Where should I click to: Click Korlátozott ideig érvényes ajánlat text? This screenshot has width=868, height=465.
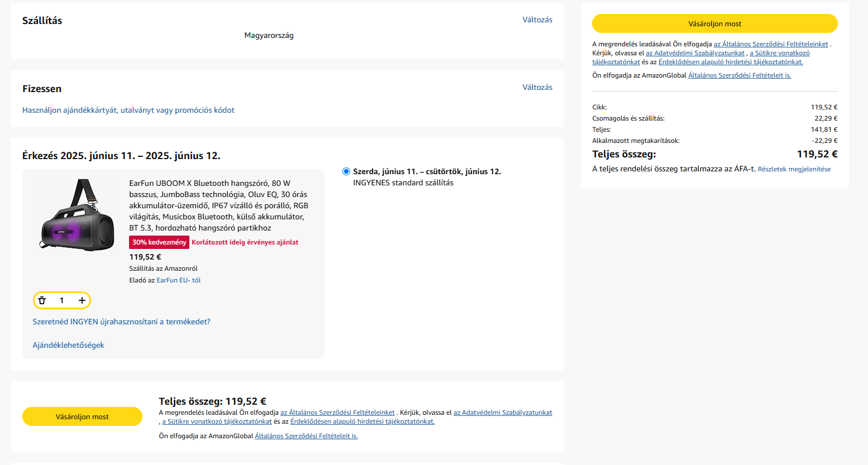[x=245, y=242]
